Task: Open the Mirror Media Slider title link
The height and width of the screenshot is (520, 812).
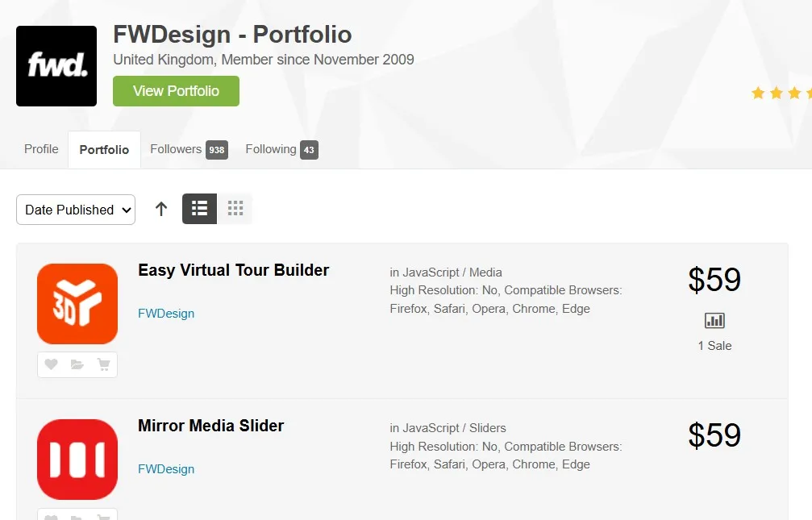Action: (210, 426)
